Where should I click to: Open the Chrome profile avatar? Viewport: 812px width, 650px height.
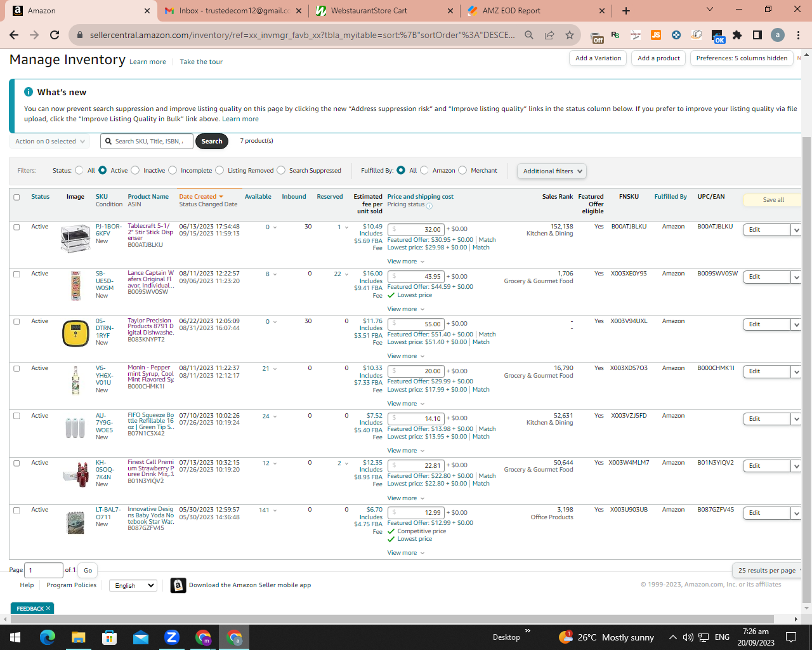click(x=778, y=35)
